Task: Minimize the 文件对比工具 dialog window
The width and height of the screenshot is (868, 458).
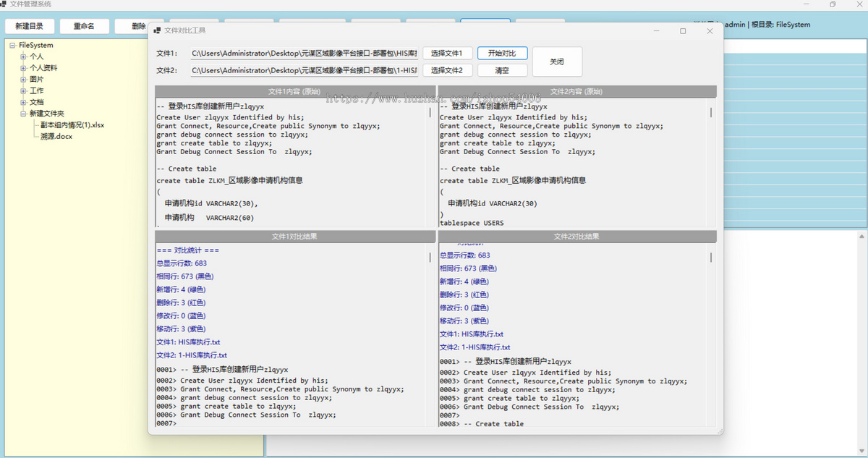Action: 656,31
